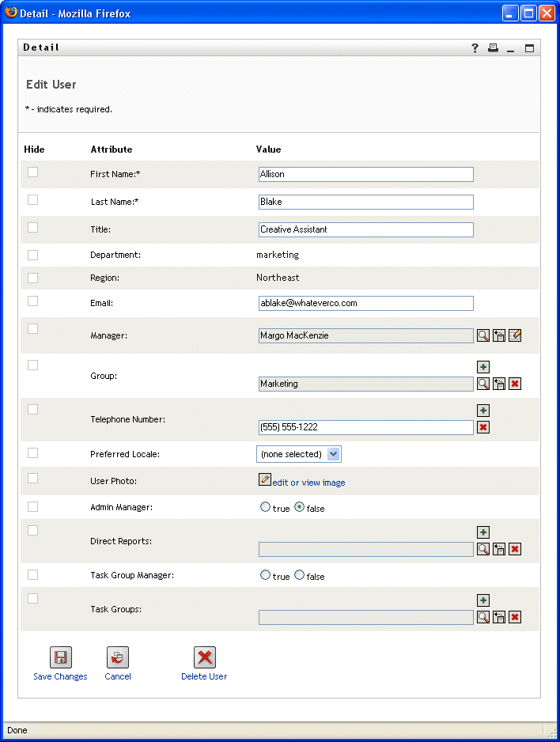Check the Hide box for First Name
The height and width of the screenshot is (742, 560).
coord(32,172)
